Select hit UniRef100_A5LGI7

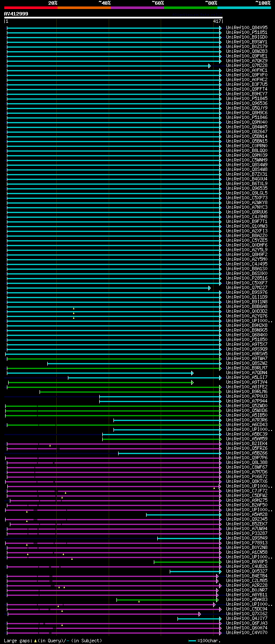click(x=246, y=377)
